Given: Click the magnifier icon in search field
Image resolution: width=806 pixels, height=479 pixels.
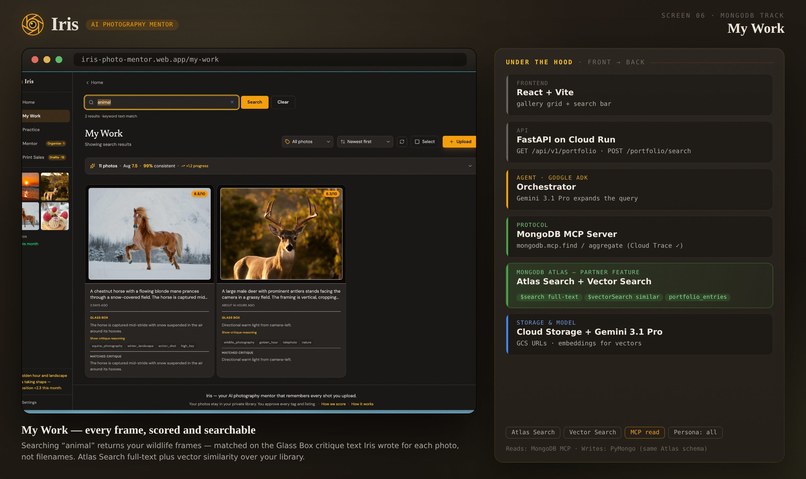Looking at the screenshot, I should pyautogui.click(x=91, y=102).
